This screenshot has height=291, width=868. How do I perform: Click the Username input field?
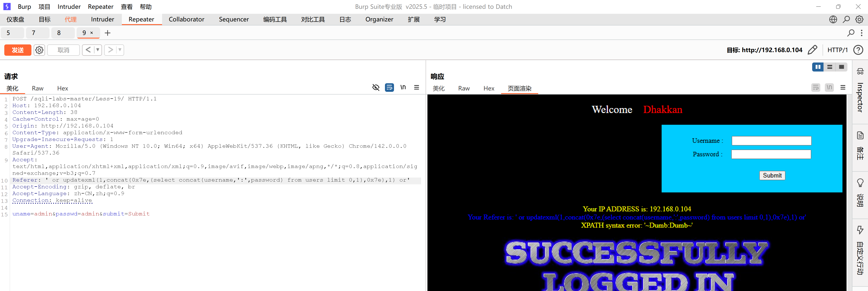[771, 141]
